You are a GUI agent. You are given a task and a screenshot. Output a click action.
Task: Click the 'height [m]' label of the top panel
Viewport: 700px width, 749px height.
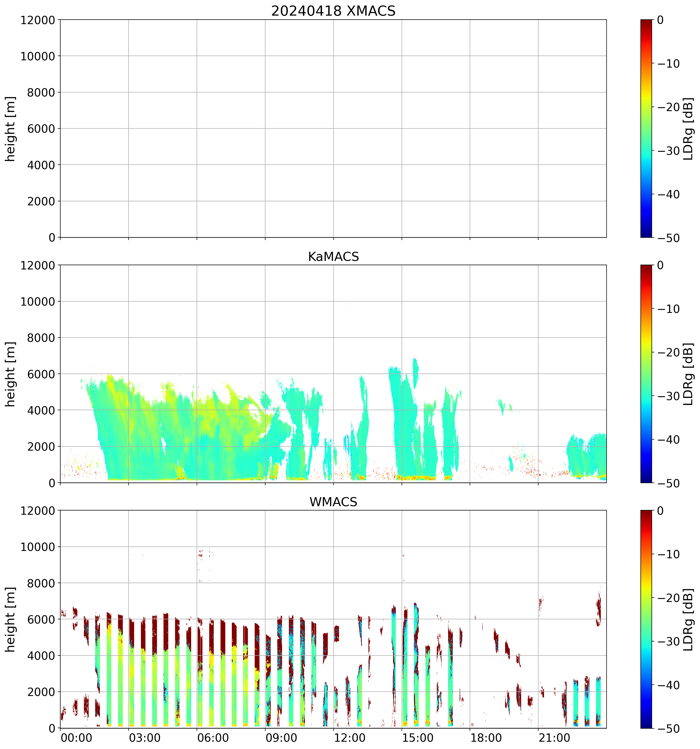point(10,128)
